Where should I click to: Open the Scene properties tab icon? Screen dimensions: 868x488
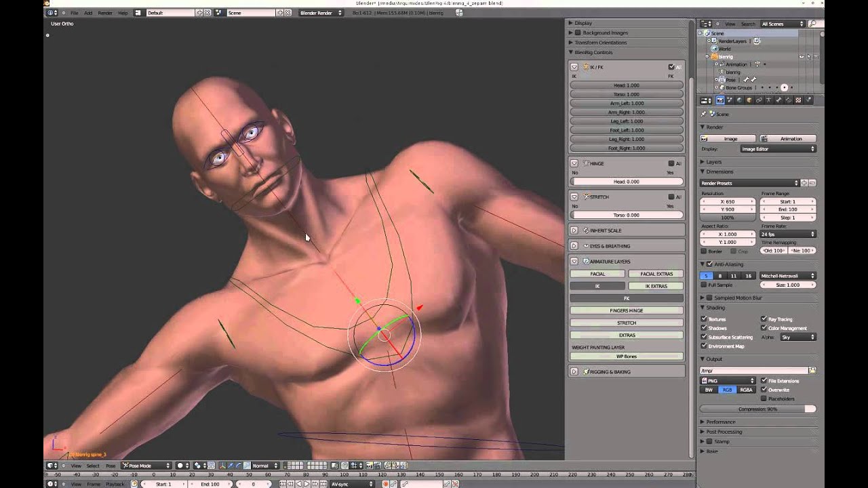pos(730,100)
